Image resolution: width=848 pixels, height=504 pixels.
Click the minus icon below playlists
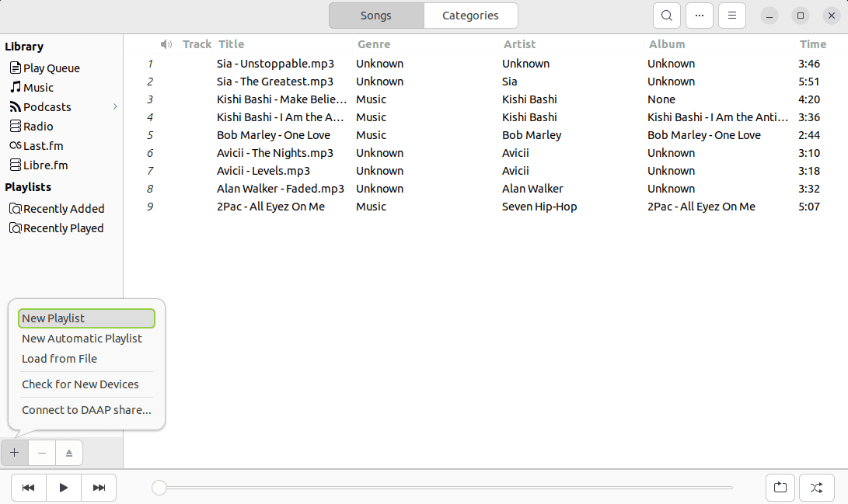point(41,452)
